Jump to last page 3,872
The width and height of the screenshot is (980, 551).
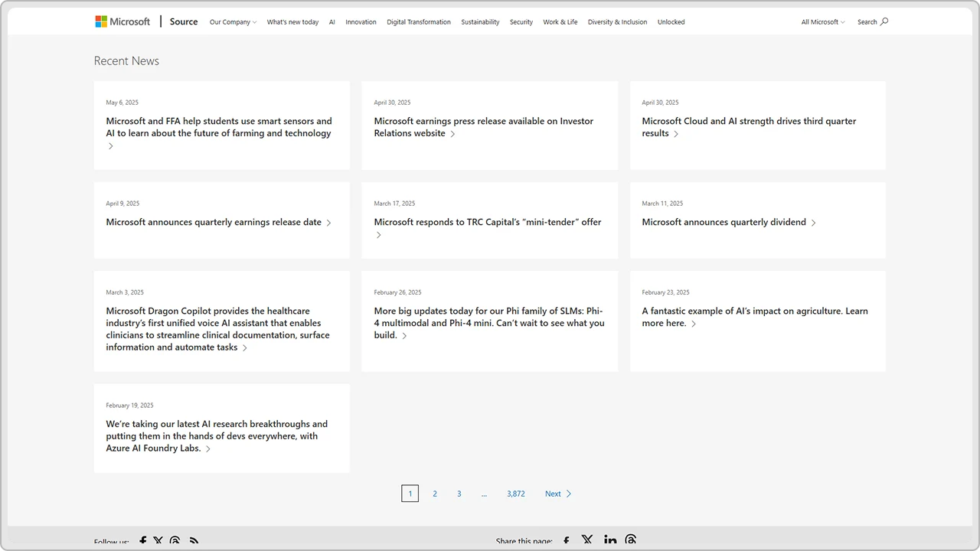(516, 494)
